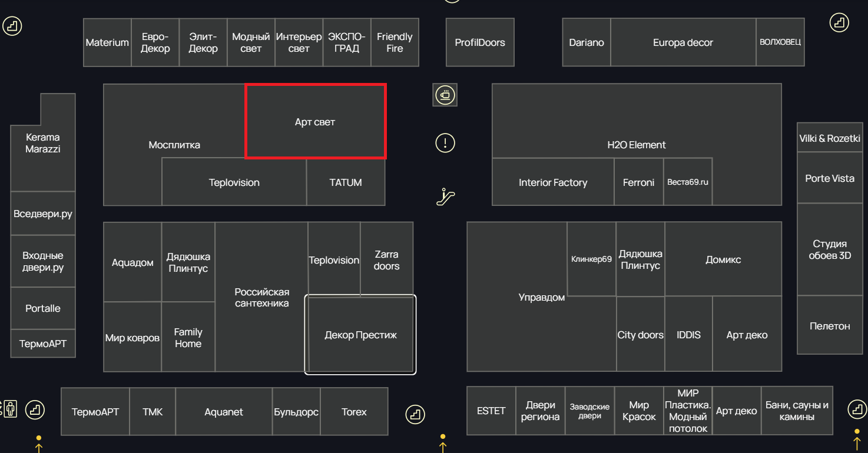Click the Aquanet store
The width and height of the screenshot is (868, 453).
point(224,412)
